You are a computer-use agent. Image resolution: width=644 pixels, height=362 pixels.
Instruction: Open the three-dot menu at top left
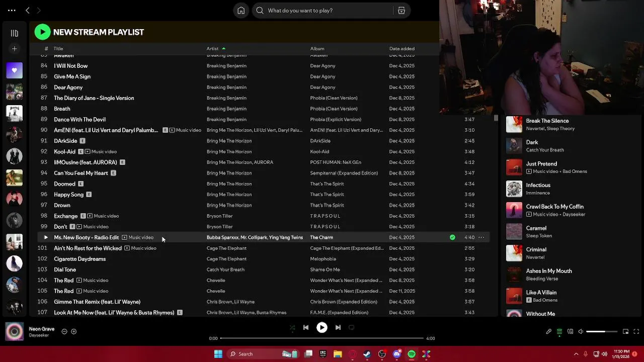pyautogui.click(x=12, y=10)
